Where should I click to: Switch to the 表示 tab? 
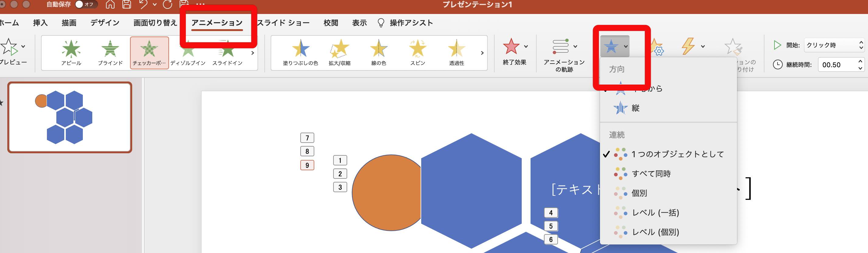click(359, 23)
